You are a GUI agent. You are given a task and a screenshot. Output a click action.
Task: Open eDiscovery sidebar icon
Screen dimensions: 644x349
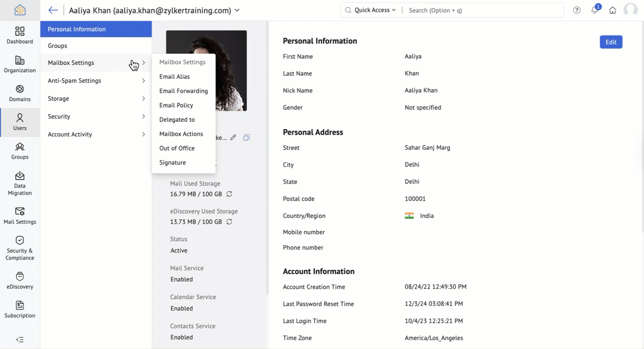coord(20,281)
